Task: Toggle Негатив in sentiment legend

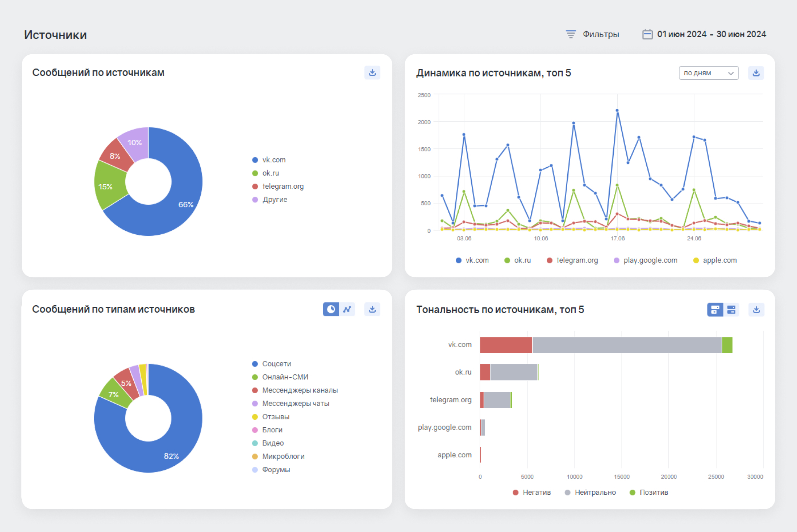Action: 532,493
